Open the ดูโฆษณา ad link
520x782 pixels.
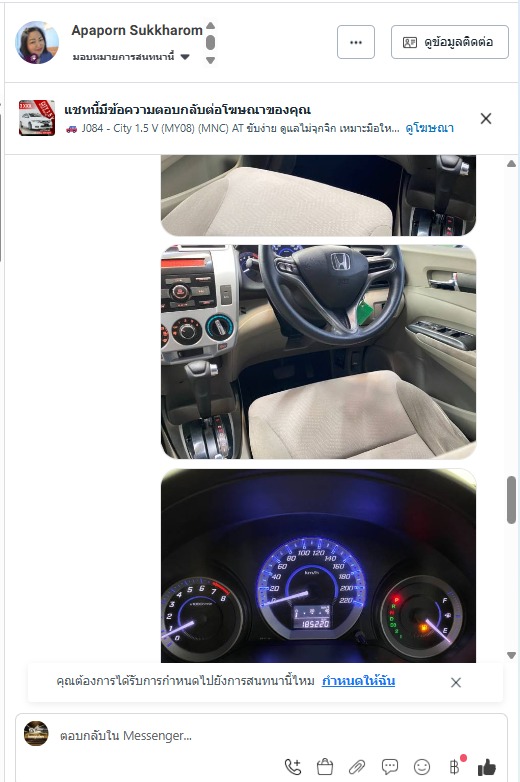point(430,128)
